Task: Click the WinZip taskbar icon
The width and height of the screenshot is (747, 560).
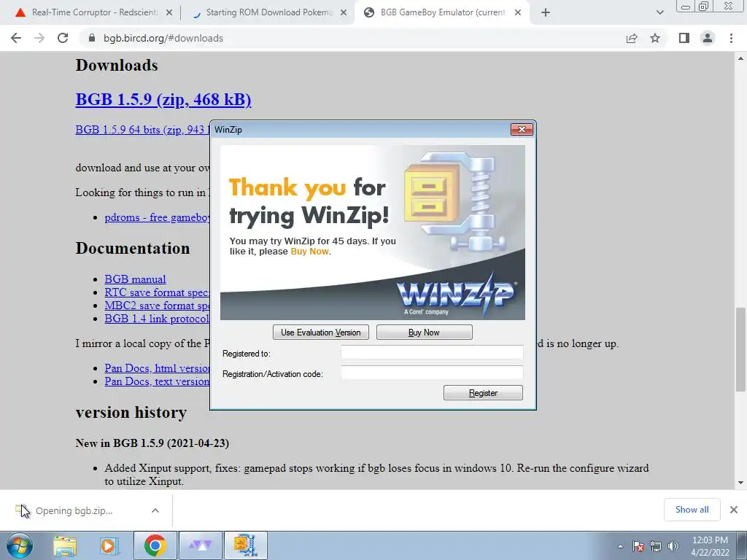Action: pyautogui.click(x=246, y=545)
